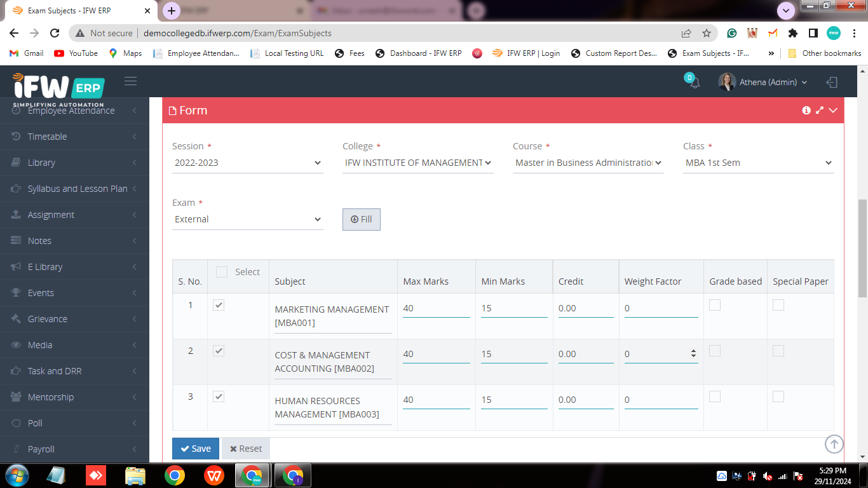Screen dimensions: 868x488
Task: Check Special Paper for Marketing Management
Action: point(778,305)
